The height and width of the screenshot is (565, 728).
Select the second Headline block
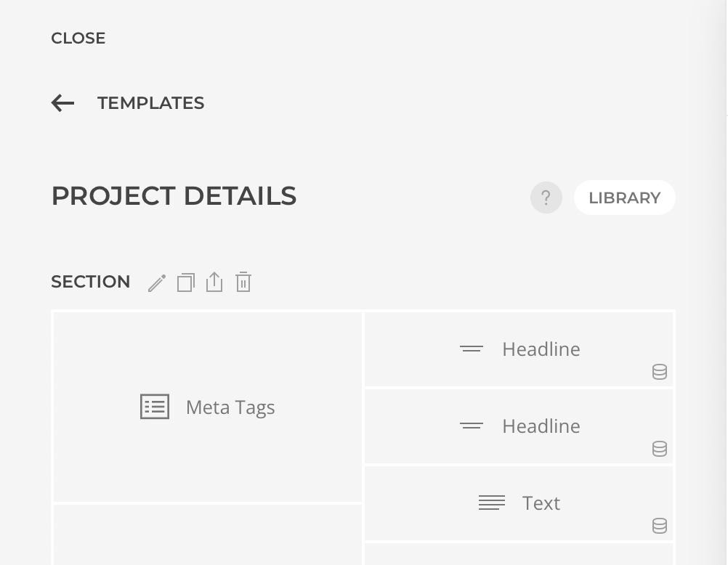[541, 426]
